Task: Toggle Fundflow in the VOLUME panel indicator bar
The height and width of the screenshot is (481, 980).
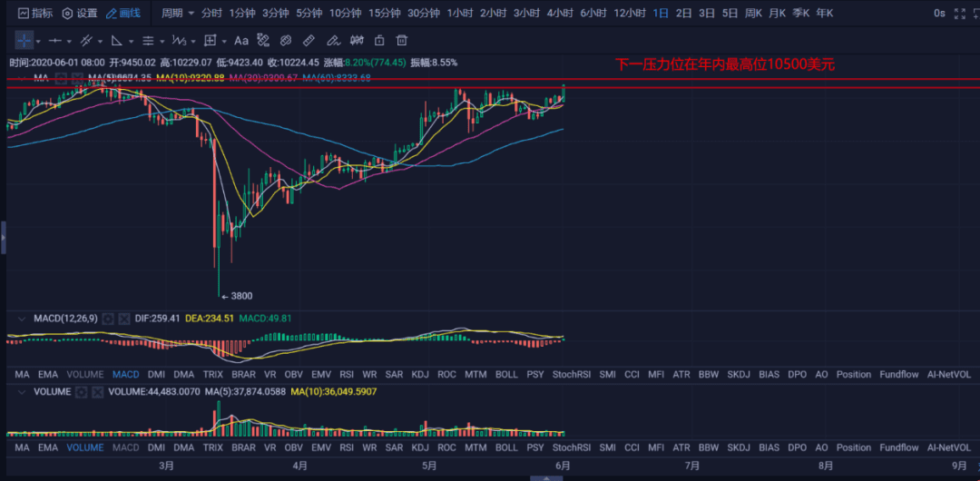Action: click(898, 447)
